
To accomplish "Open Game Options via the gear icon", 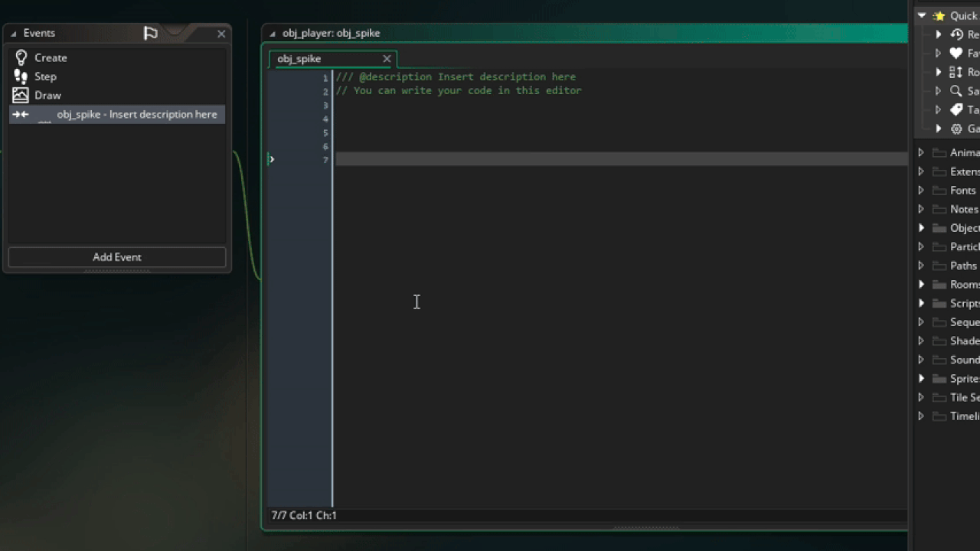I will pyautogui.click(x=956, y=129).
